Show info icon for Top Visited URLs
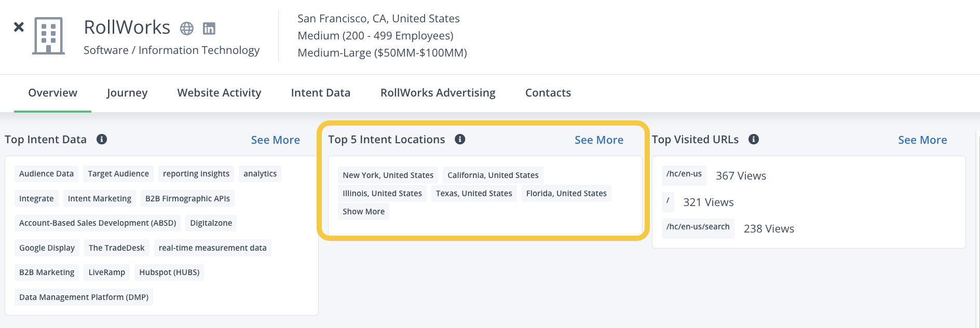Image resolution: width=980 pixels, height=328 pixels. pyautogui.click(x=754, y=139)
